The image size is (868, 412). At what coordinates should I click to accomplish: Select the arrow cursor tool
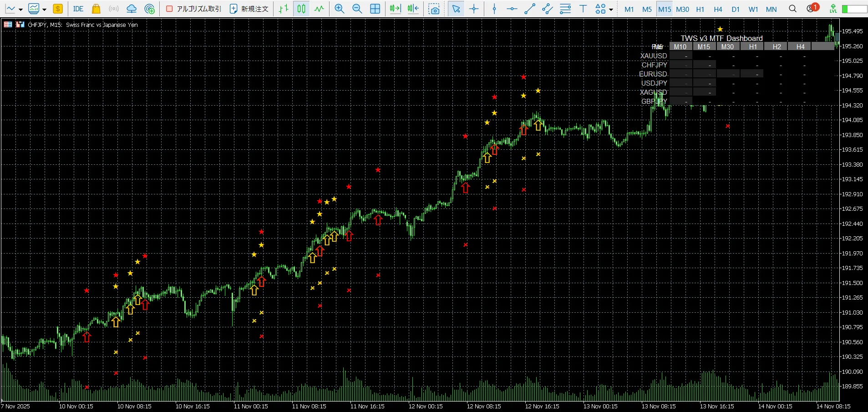click(x=456, y=9)
